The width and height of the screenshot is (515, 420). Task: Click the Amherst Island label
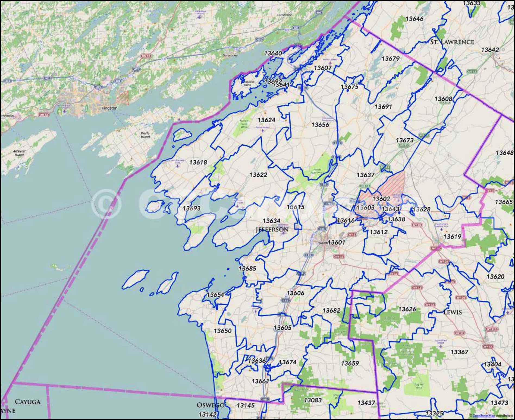[19, 153]
